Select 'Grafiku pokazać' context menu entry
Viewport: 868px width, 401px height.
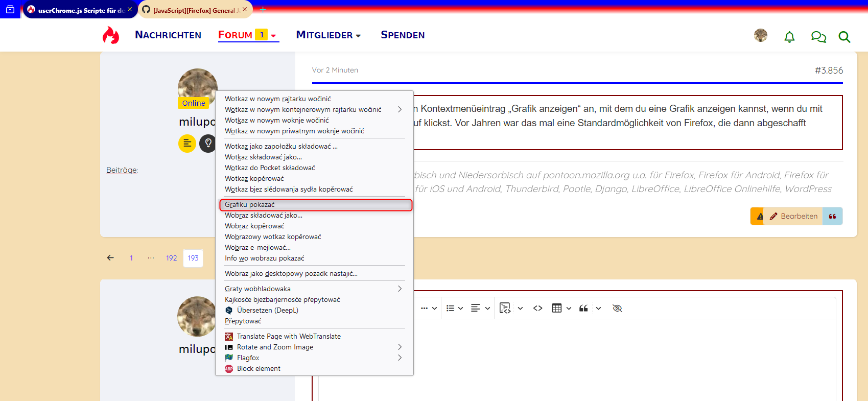click(x=315, y=205)
